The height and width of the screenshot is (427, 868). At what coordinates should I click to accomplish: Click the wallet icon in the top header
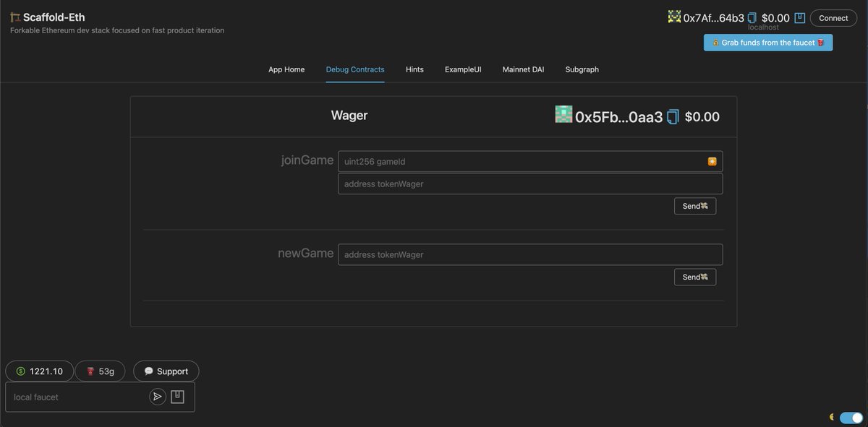(799, 17)
